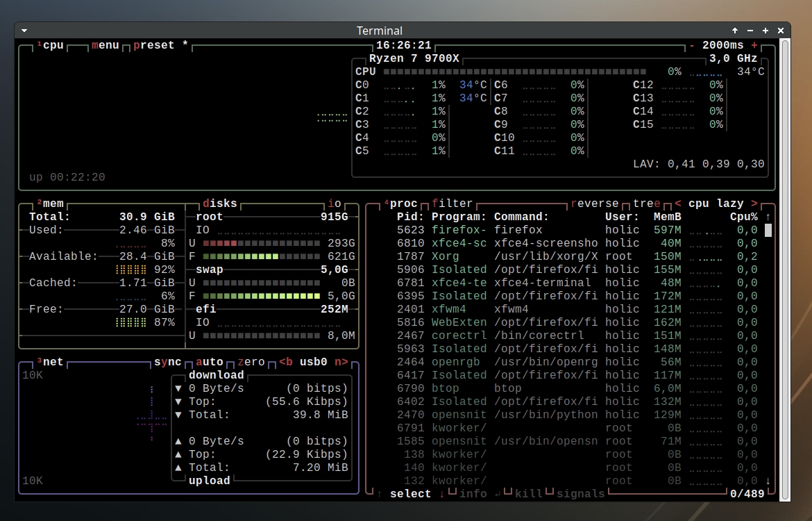Image resolution: width=812 pixels, height=521 pixels.
Task: Open the terminal window menu dropdown arrow
Action: pos(24,31)
